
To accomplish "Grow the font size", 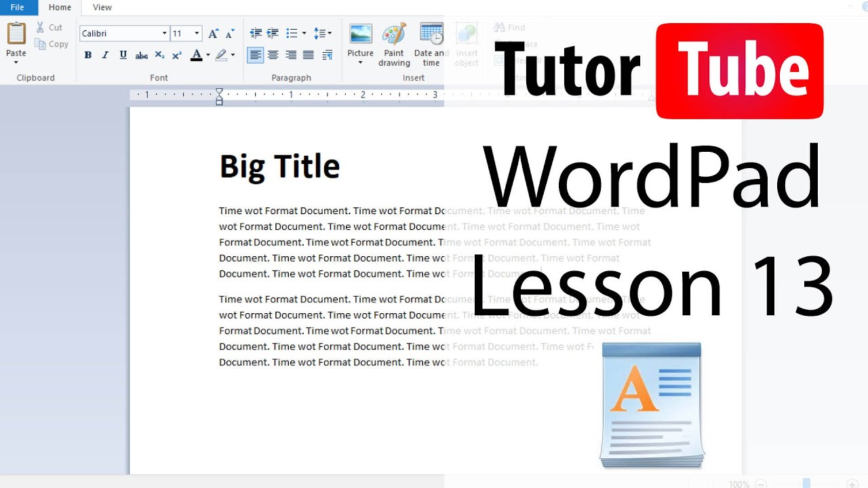I will [213, 33].
